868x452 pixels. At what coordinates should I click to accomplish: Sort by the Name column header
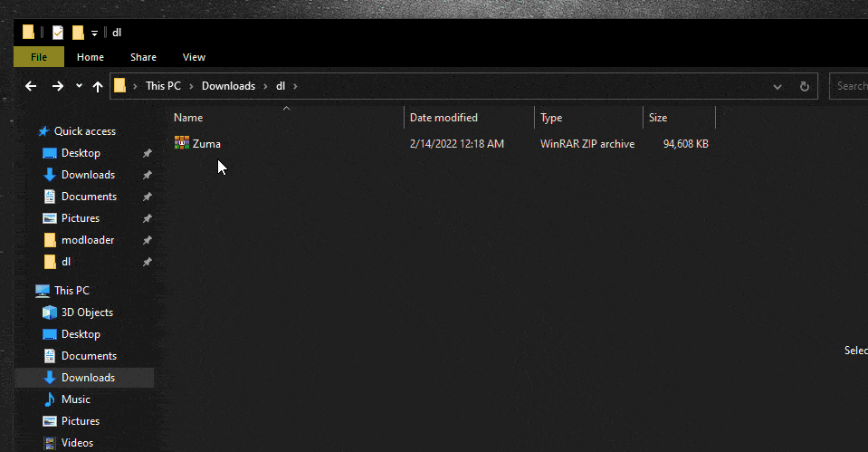click(x=188, y=118)
